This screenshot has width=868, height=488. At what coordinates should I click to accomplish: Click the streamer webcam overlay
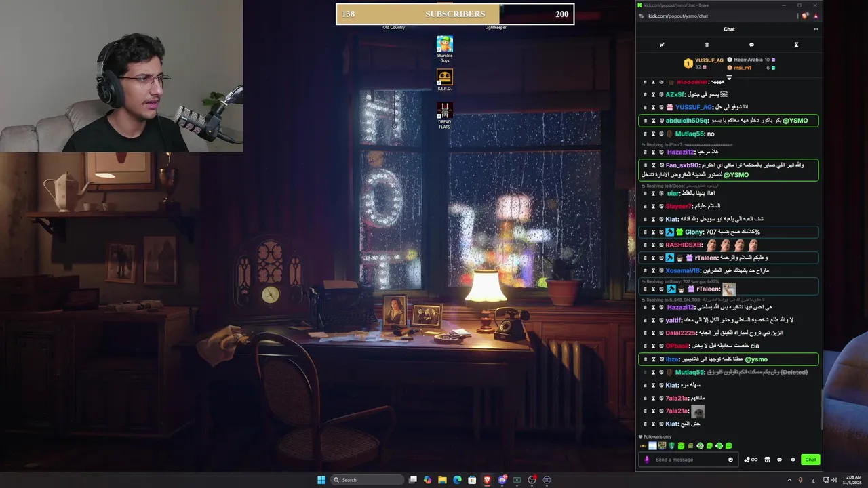point(121,76)
